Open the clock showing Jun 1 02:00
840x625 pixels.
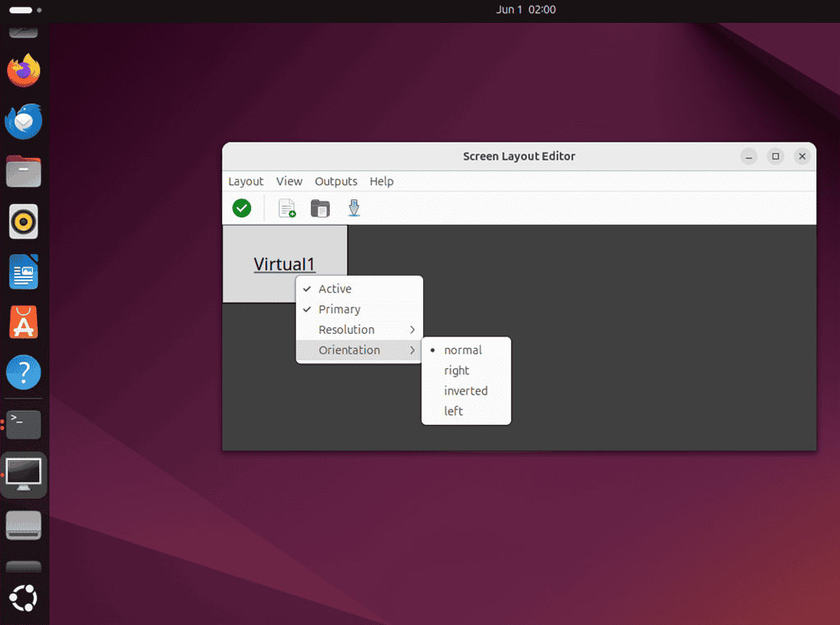pos(526,10)
